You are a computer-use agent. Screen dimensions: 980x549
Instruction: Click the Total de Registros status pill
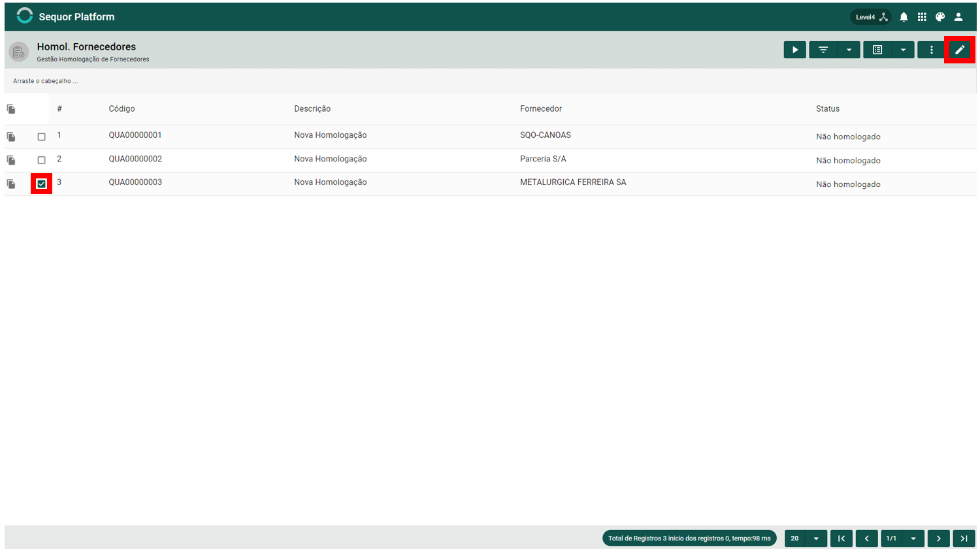pos(689,539)
